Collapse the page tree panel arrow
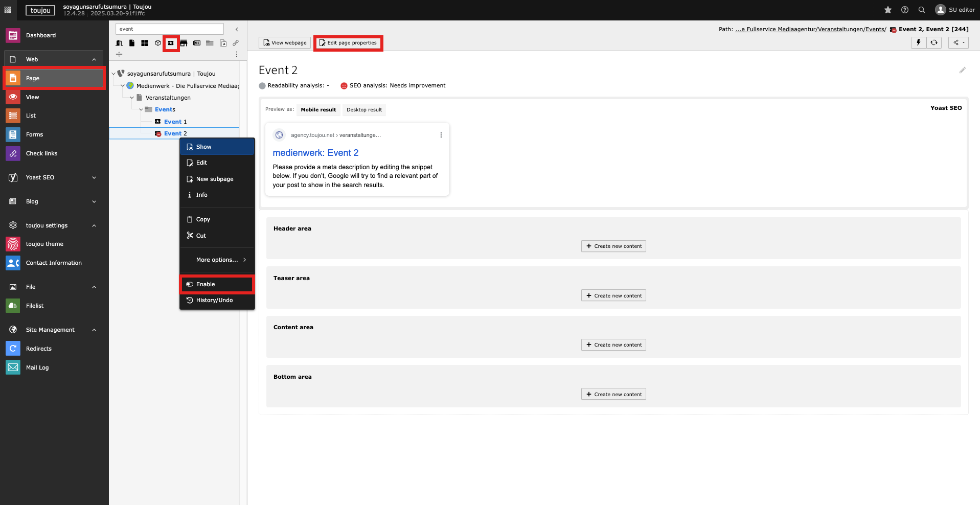The width and height of the screenshot is (980, 505). pos(237,30)
